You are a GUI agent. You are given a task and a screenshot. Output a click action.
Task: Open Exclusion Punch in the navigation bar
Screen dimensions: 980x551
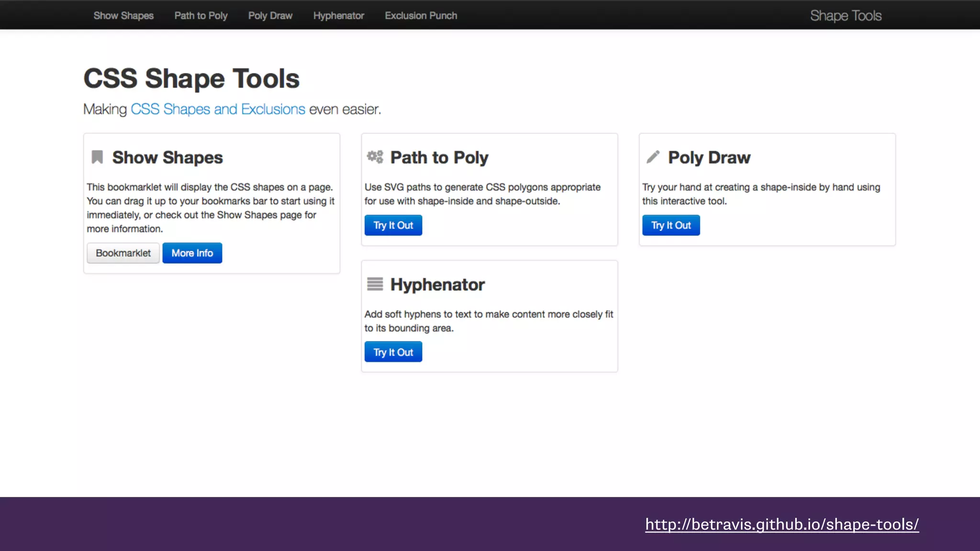421,15
